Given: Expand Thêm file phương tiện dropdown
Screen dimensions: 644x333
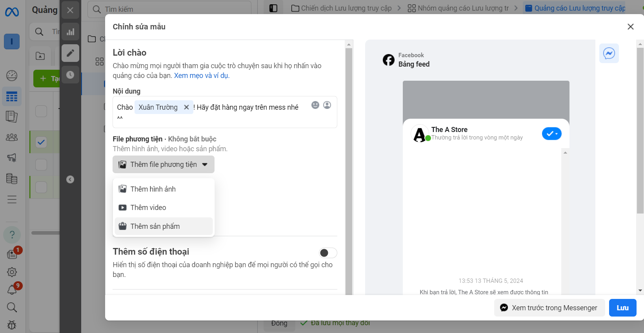Looking at the screenshot, I should click(164, 165).
